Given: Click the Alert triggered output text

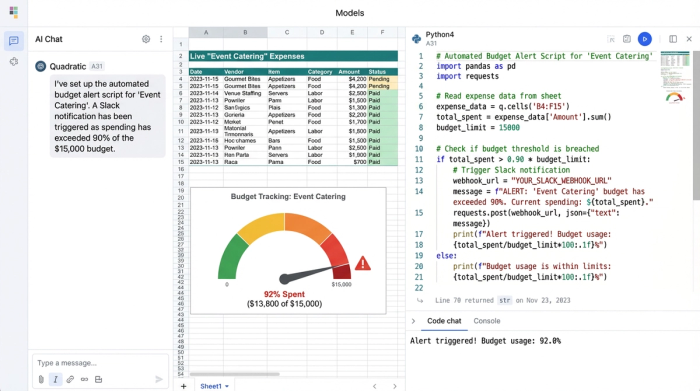Looking at the screenshot, I should [485, 341].
